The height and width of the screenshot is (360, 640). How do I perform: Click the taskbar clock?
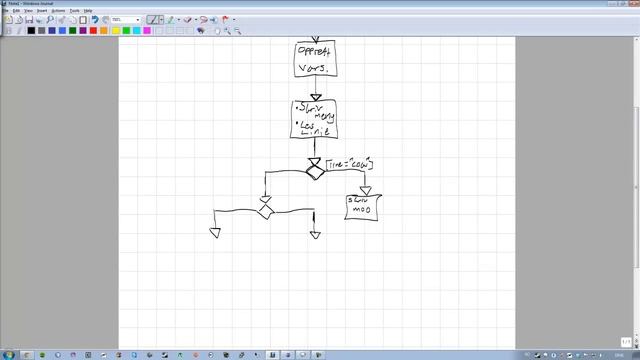click(619, 356)
